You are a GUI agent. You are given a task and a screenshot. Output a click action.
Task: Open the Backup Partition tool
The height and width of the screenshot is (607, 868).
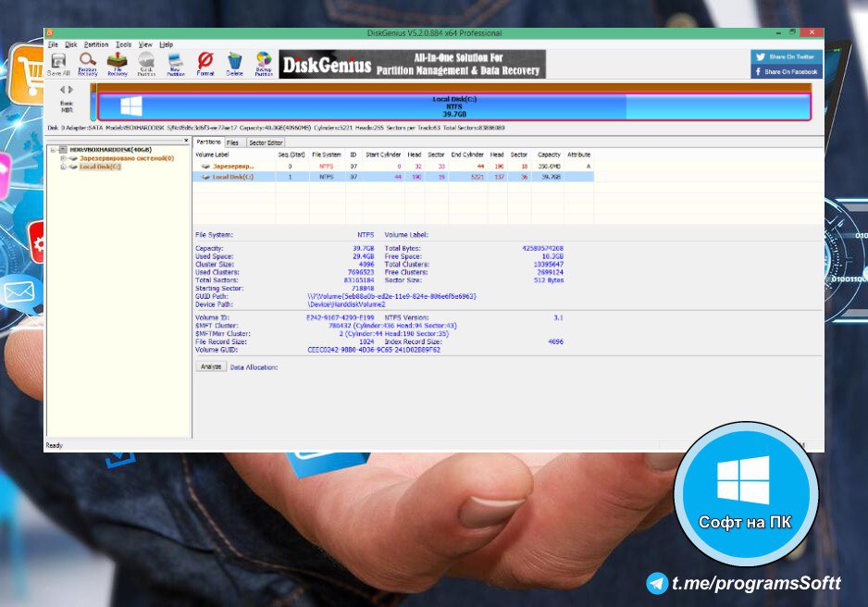[264, 63]
